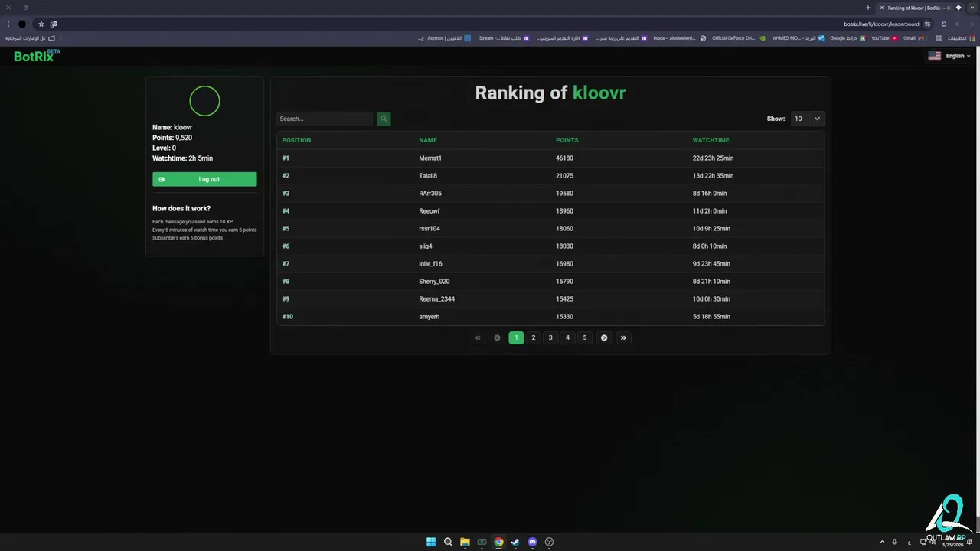The width and height of the screenshot is (980, 551).
Task: Click the OBS icon on taskbar
Action: click(549, 542)
